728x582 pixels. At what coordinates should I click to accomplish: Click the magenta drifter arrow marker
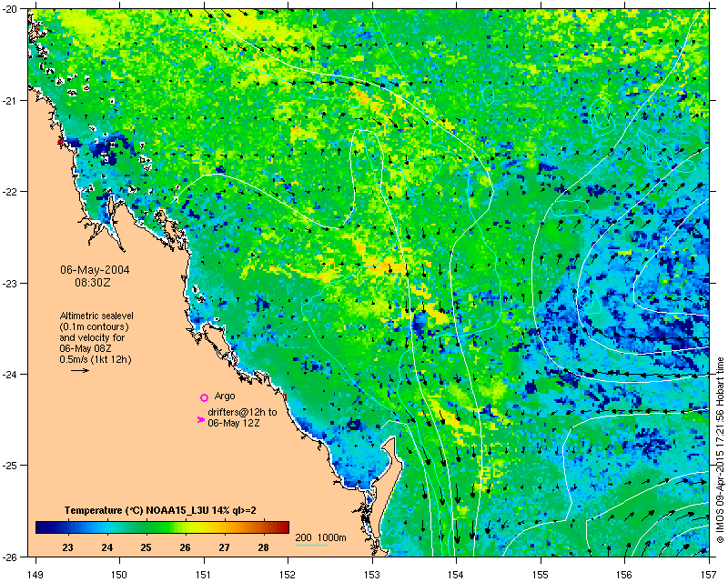click(200, 419)
